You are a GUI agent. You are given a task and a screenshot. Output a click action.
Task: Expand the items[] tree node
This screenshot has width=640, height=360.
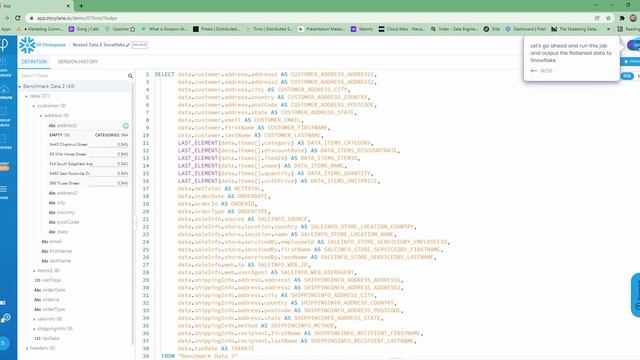pos(34,271)
